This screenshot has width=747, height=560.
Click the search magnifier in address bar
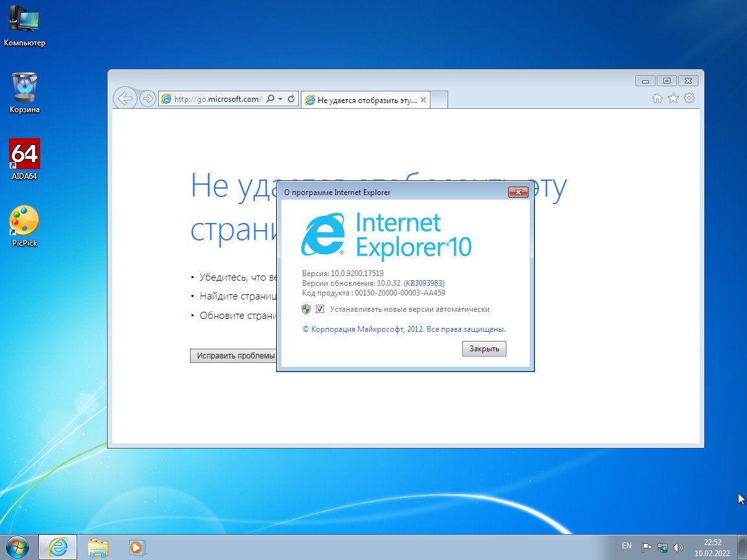pyautogui.click(x=270, y=99)
